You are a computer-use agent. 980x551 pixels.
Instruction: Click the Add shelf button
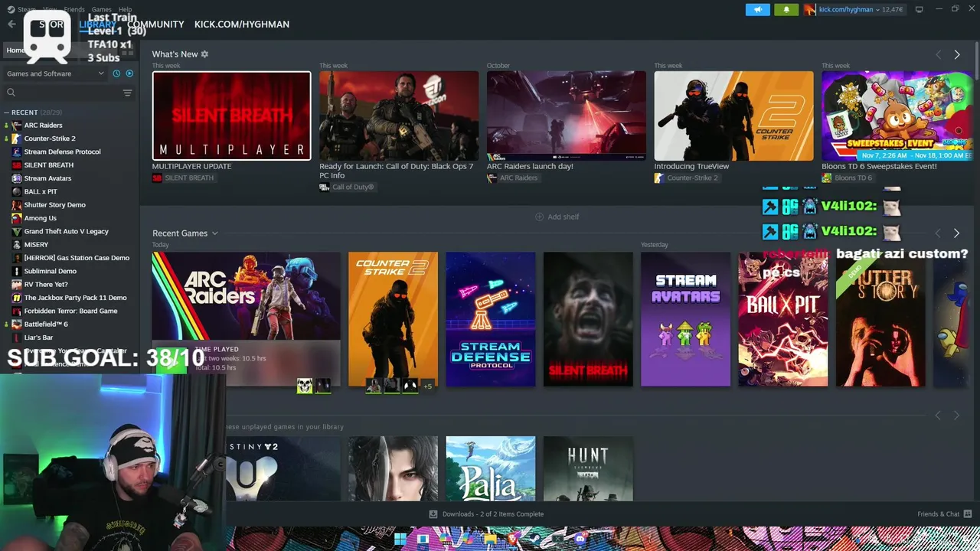pyautogui.click(x=557, y=217)
